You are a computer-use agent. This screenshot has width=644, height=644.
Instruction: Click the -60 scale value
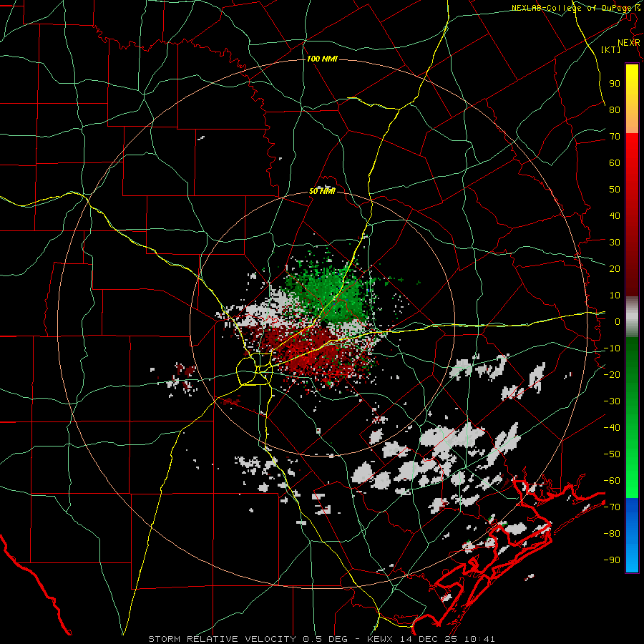coord(612,481)
